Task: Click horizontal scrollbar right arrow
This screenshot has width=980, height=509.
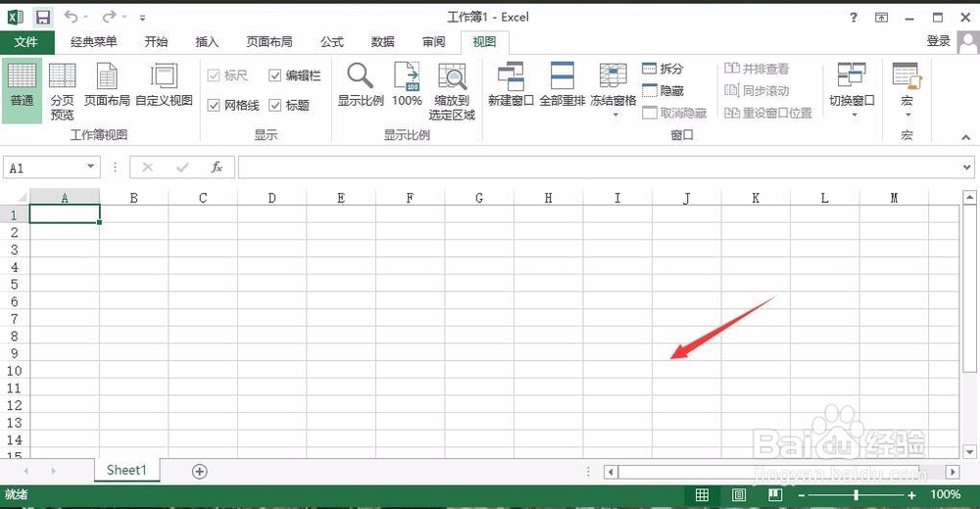Action: pos(953,472)
